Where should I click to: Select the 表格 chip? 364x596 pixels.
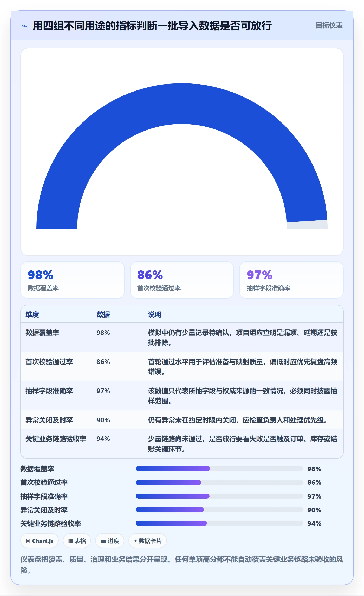[x=77, y=541]
